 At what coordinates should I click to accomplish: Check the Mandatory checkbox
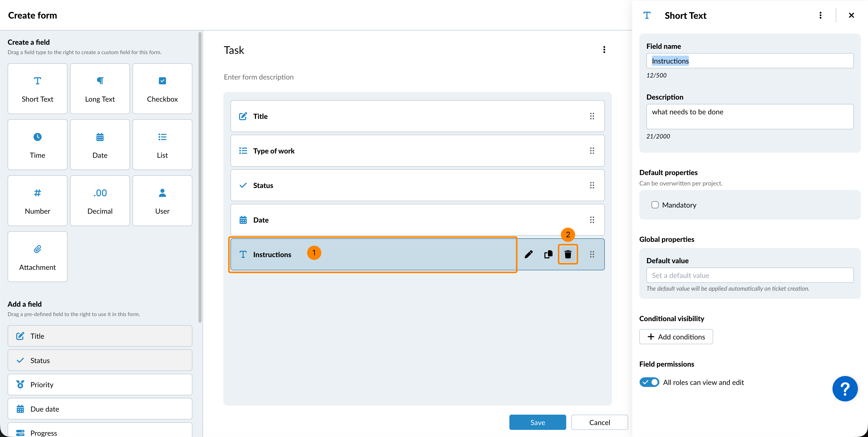coord(655,205)
